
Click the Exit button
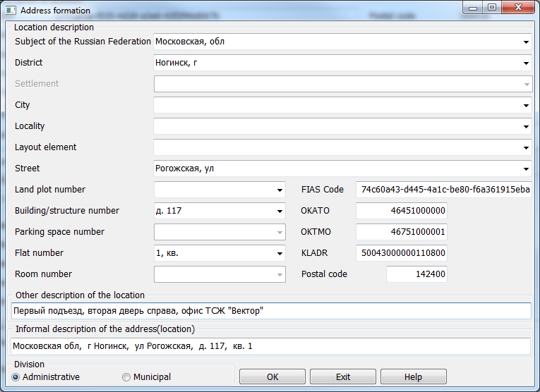coord(343,377)
